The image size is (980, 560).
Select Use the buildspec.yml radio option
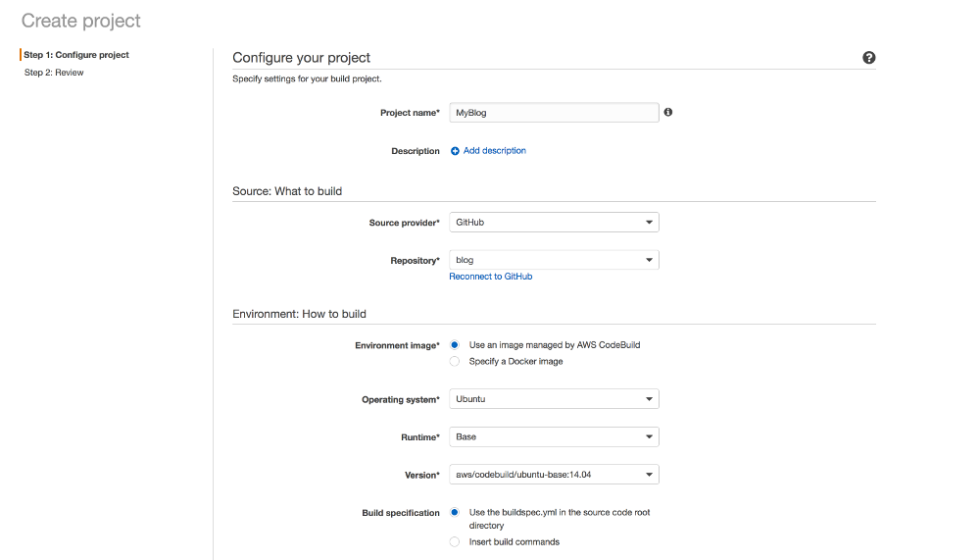point(455,512)
